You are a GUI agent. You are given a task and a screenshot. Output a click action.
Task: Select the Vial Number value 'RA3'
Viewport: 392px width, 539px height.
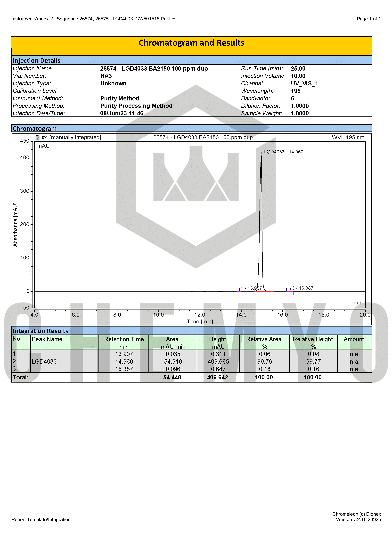pos(106,76)
